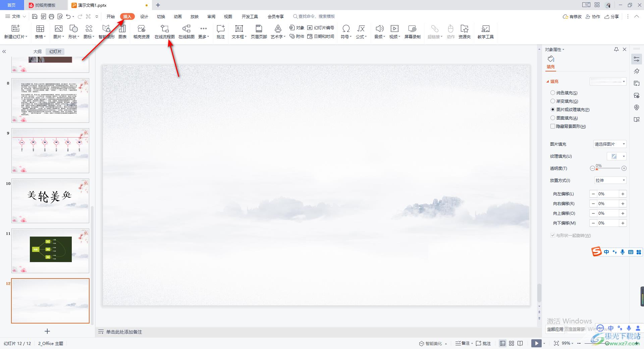Viewport: 644px width, 349px height.
Task: Insert a formula (公式)
Action: pyautogui.click(x=361, y=32)
